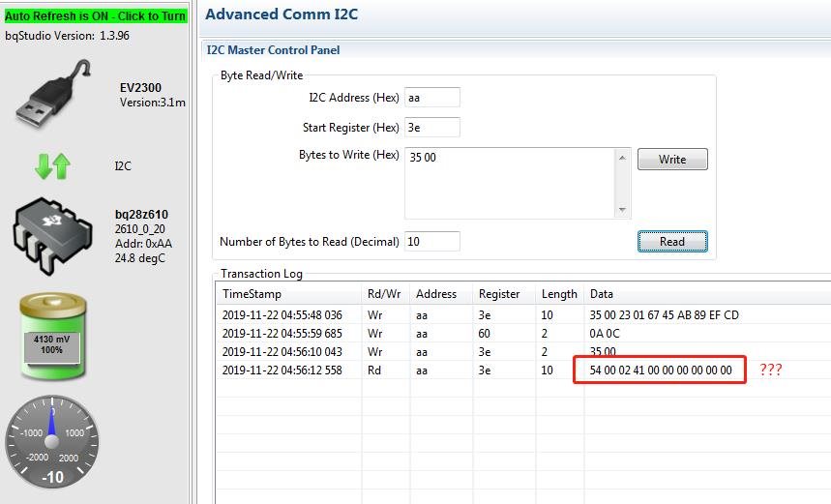831x504 pixels.
Task: Select log row timestamped 04:55:59 685
Action: pyautogui.click(x=523, y=334)
